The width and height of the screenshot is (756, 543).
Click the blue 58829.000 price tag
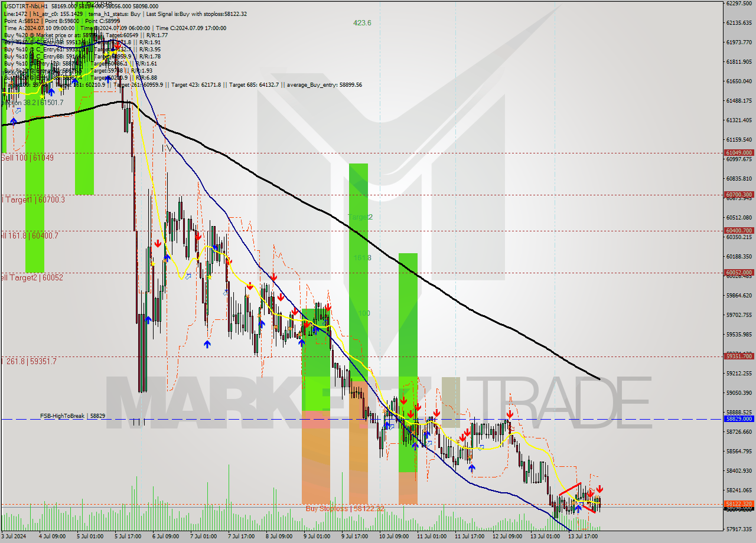(x=739, y=418)
